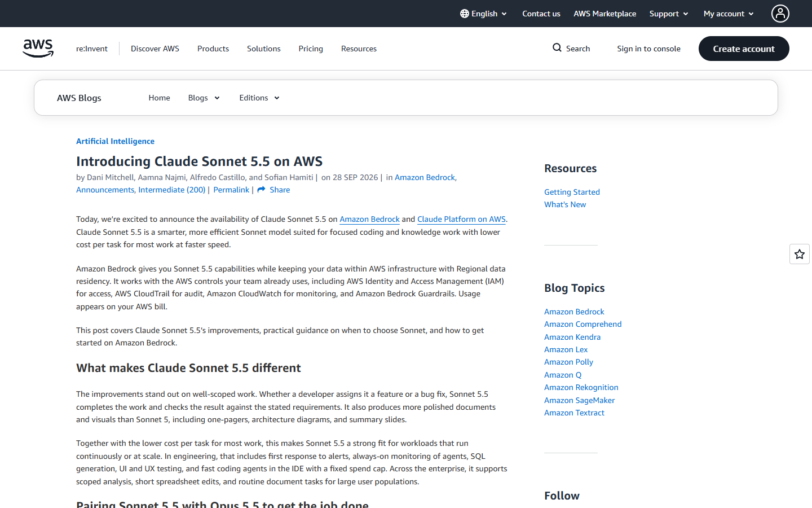Open Claude Platform on AWS link

461,219
